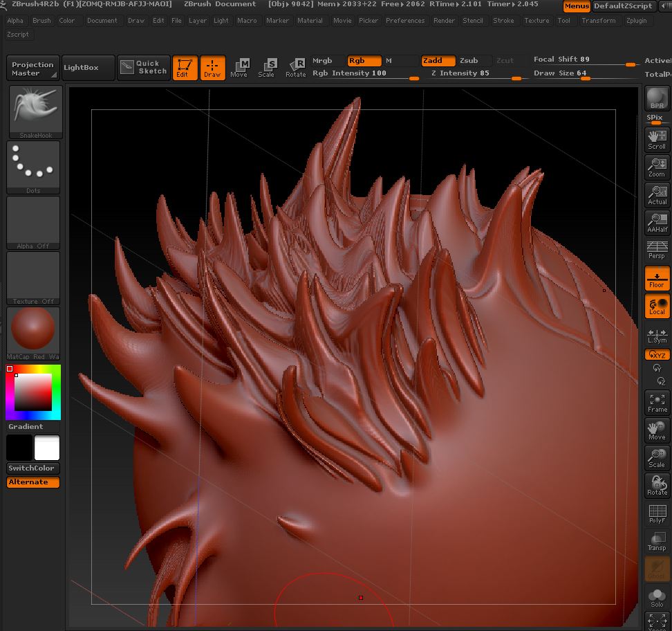Viewport: 672px width, 631px height.
Task: Adjust the Rgb Intensity slider
Action: click(x=366, y=73)
